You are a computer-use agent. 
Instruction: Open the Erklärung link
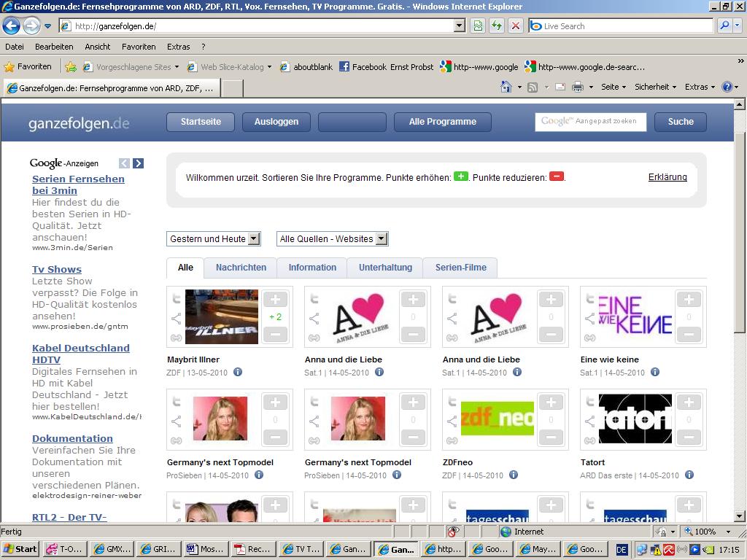tap(667, 177)
